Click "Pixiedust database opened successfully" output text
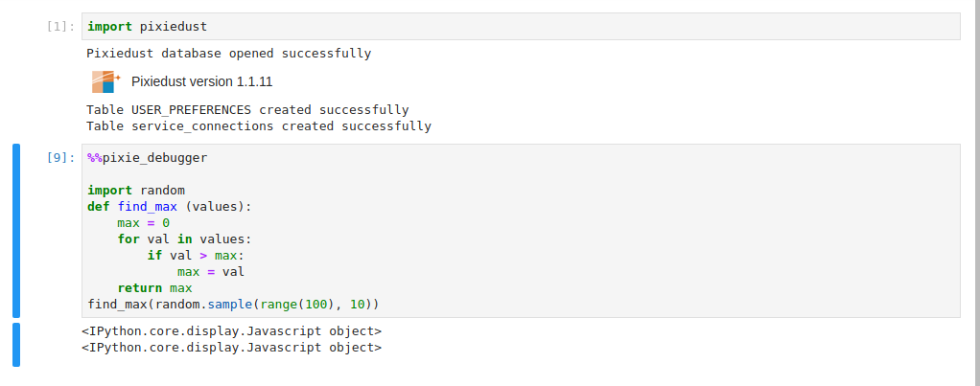 click(228, 54)
